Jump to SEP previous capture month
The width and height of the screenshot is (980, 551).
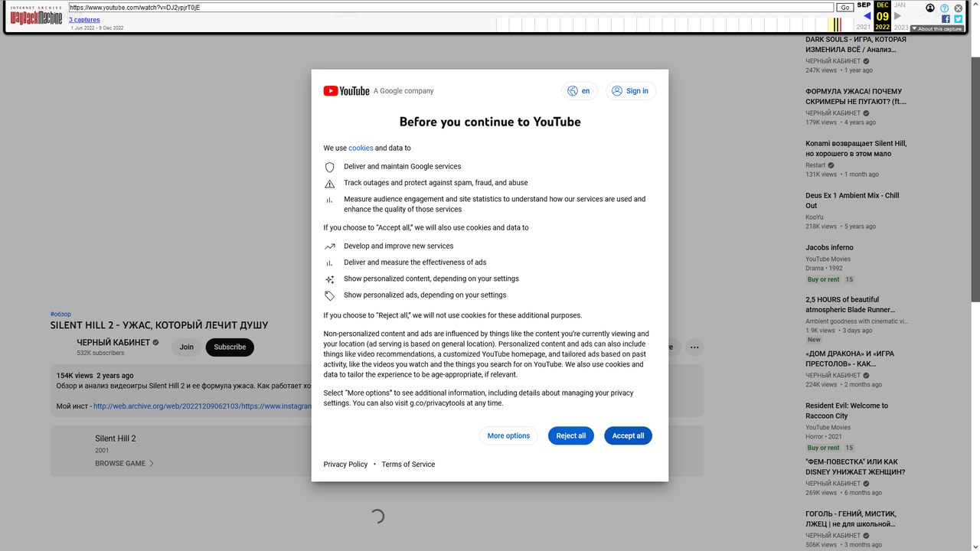point(864,5)
